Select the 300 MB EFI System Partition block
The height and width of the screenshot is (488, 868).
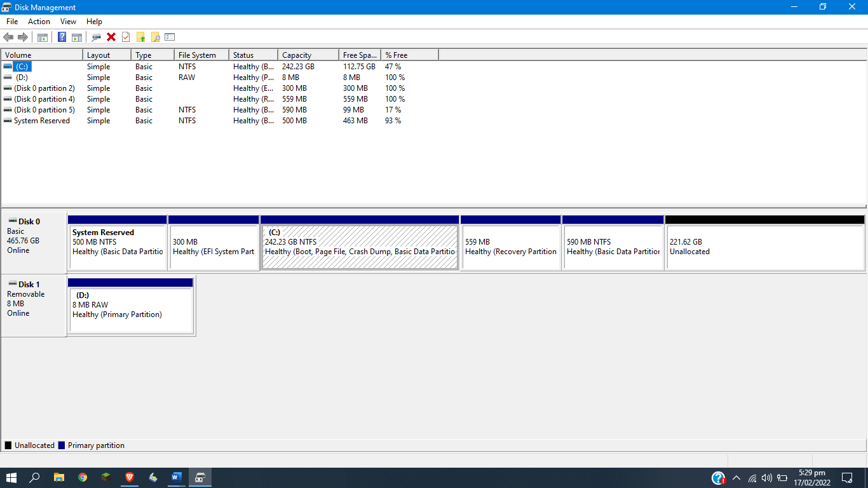pyautogui.click(x=214, y=243)
